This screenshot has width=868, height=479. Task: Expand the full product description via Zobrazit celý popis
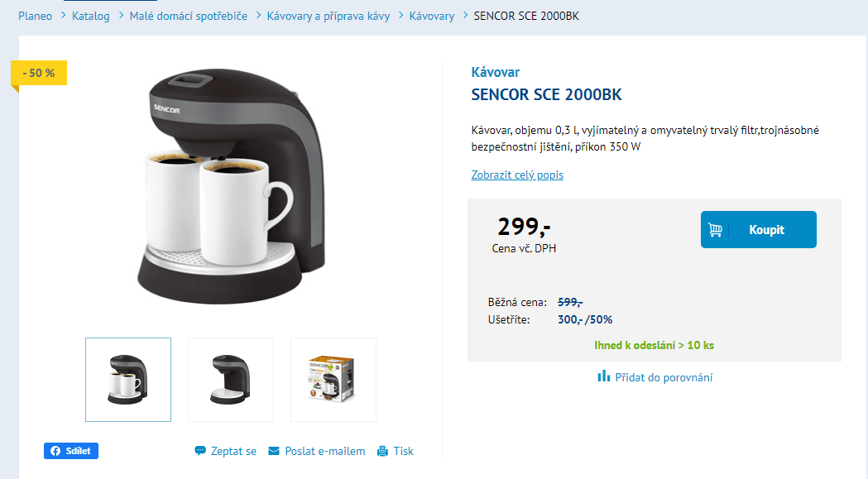pyautogui.click(x=517, y=175)
